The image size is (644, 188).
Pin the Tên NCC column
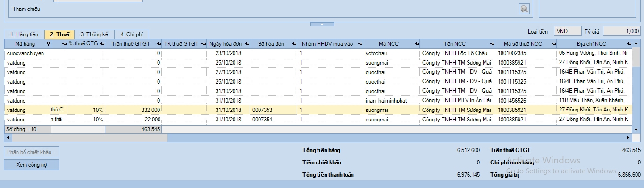point(492,44)
